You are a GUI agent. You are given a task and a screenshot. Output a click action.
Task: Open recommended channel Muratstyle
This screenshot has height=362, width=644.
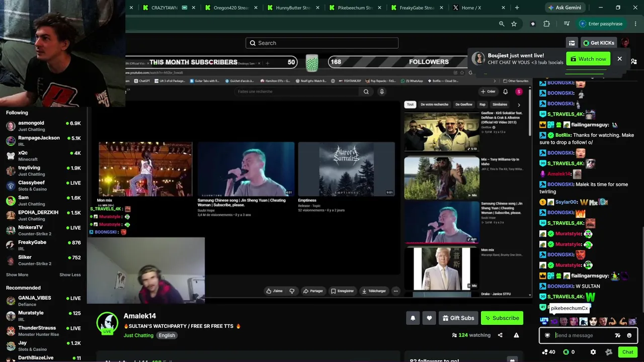click(x=43, y=316)
